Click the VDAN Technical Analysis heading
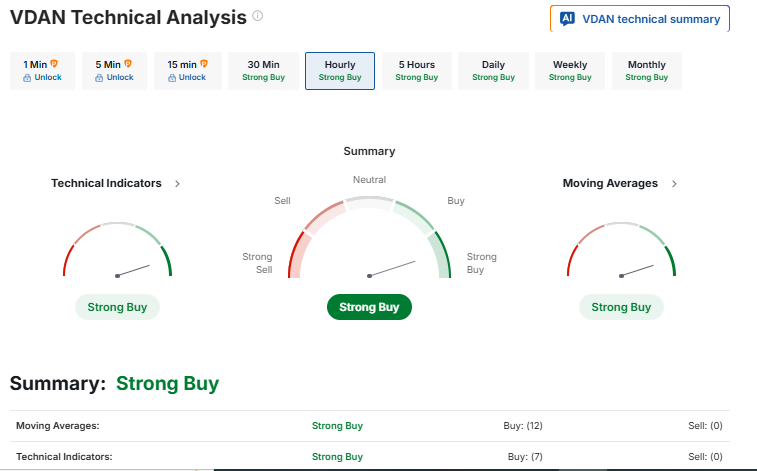757x471 pixels. tap(128, 17)
